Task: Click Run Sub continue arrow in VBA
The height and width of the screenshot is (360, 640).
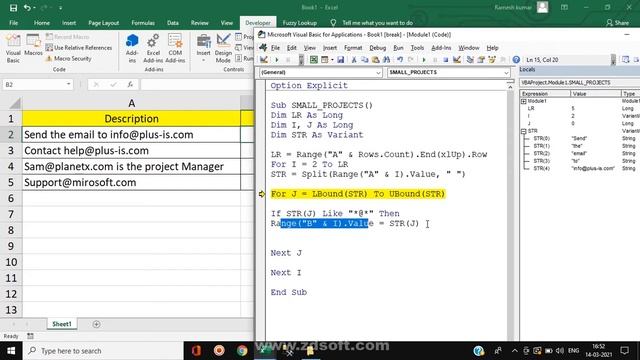Action: pyautogui.click(x=424, y=60)
